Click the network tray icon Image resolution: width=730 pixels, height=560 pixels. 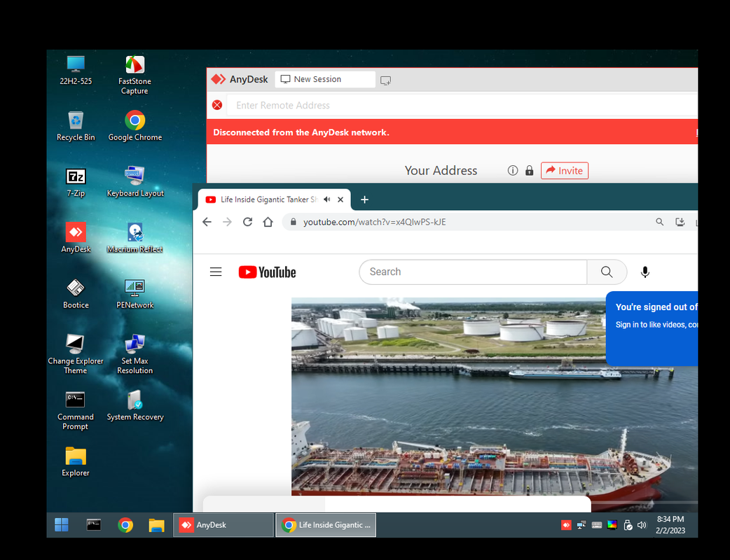581,525
